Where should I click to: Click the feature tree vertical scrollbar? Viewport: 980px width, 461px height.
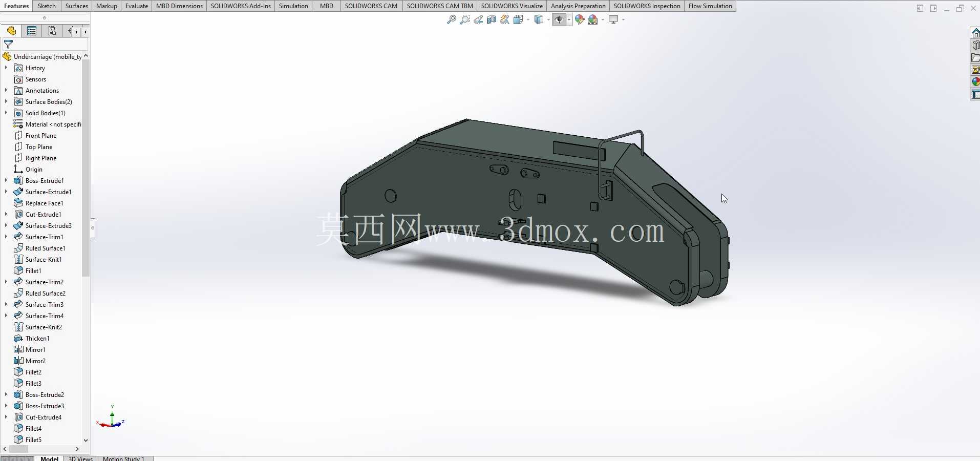click(86, 167)
